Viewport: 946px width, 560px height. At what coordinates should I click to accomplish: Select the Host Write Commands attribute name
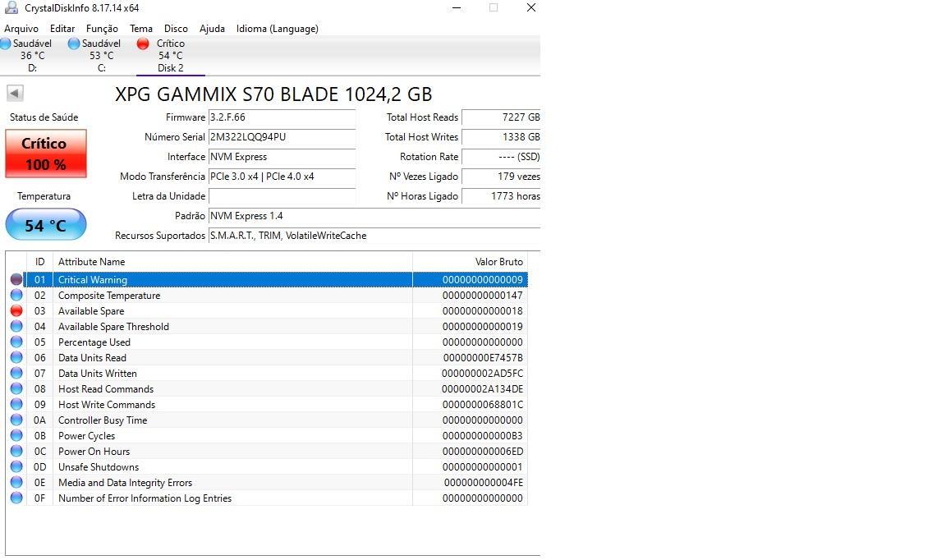tap(107, 405)
